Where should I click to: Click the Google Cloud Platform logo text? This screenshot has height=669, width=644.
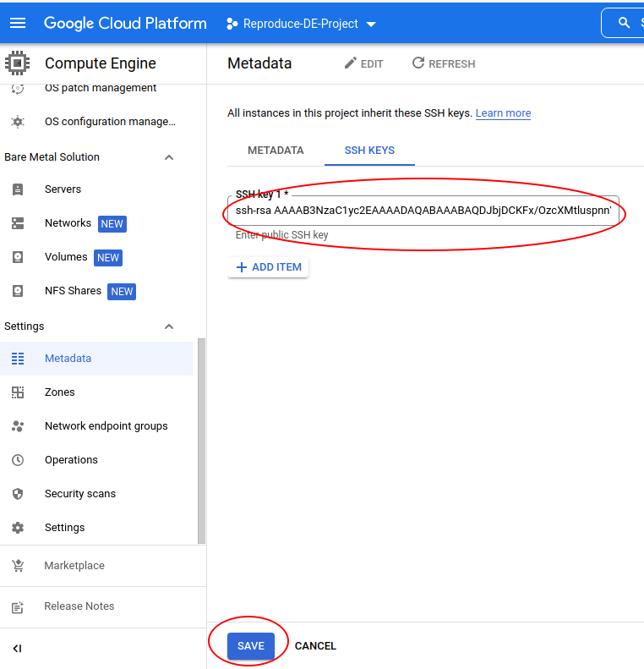[125, 23]
